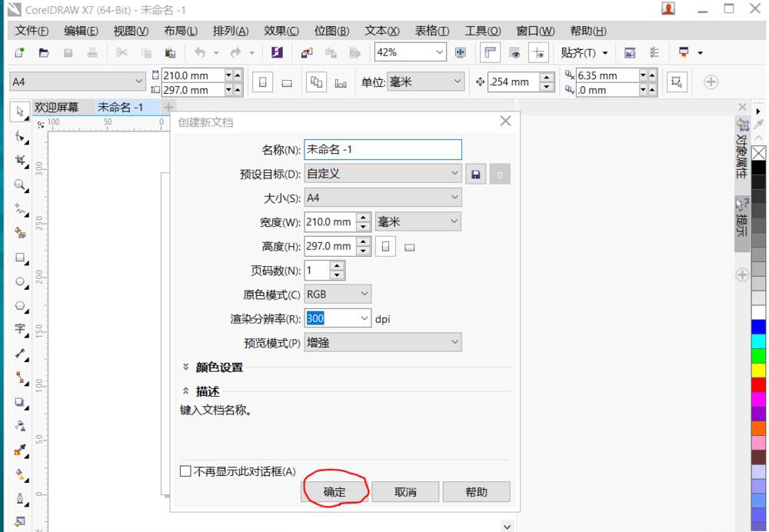Click the circled 确定 button

point(335,491)
